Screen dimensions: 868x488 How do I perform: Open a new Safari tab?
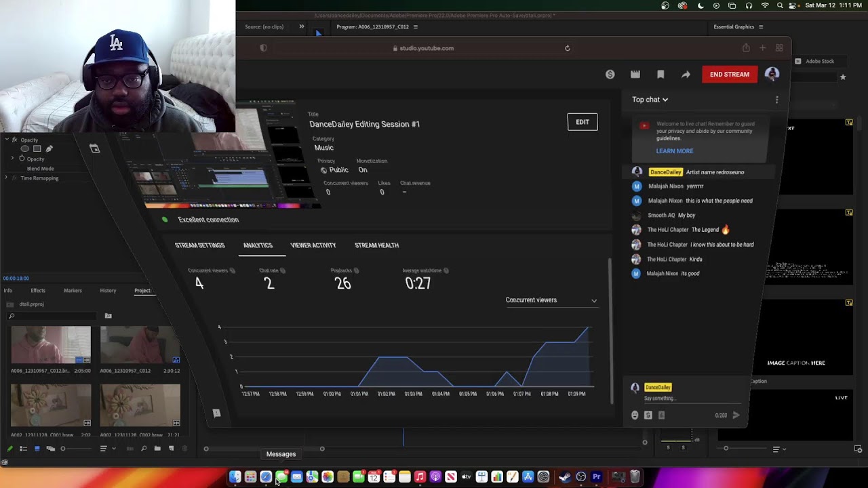763,48
